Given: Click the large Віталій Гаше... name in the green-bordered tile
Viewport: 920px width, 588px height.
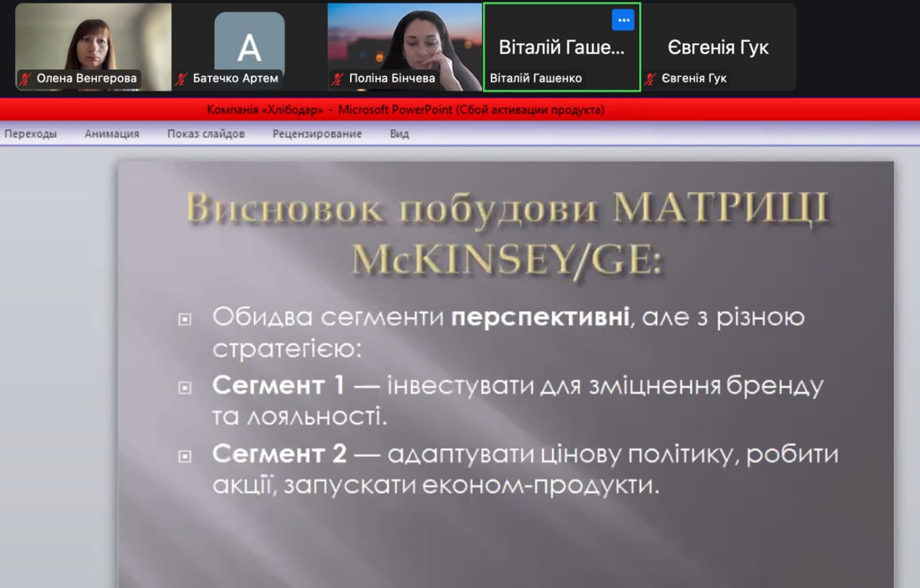Looking at the screenshot, I should pos(562,47).
